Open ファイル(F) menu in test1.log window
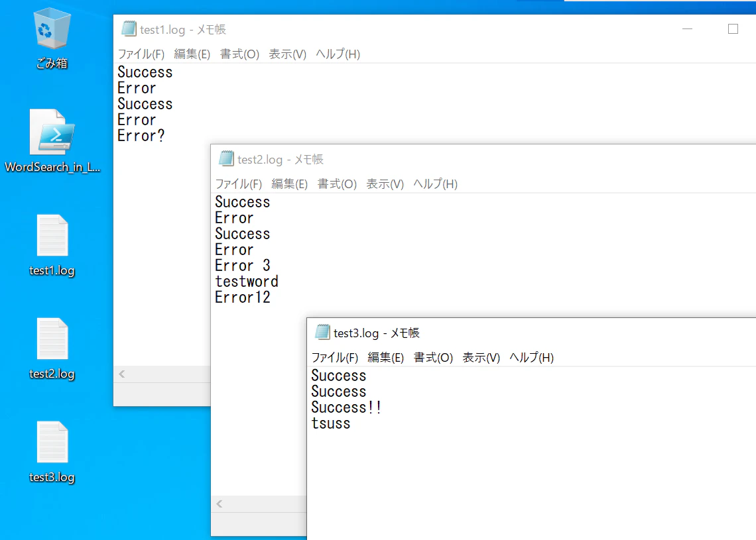The height and width of the screenshot is (540, 756). [x=141, y=54]
